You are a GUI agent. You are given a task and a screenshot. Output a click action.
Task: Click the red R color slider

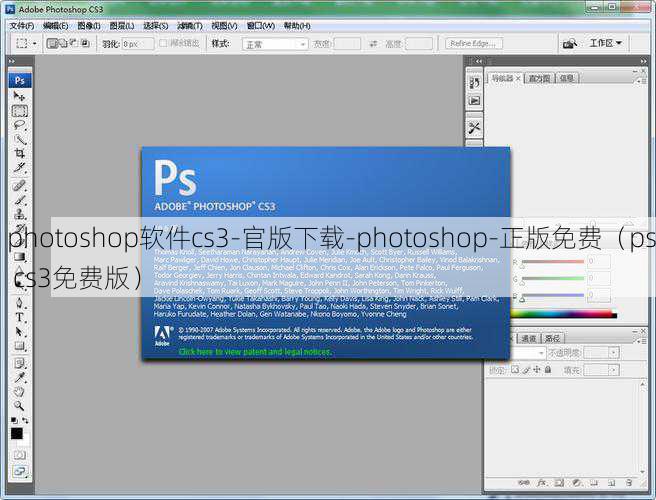553,262
